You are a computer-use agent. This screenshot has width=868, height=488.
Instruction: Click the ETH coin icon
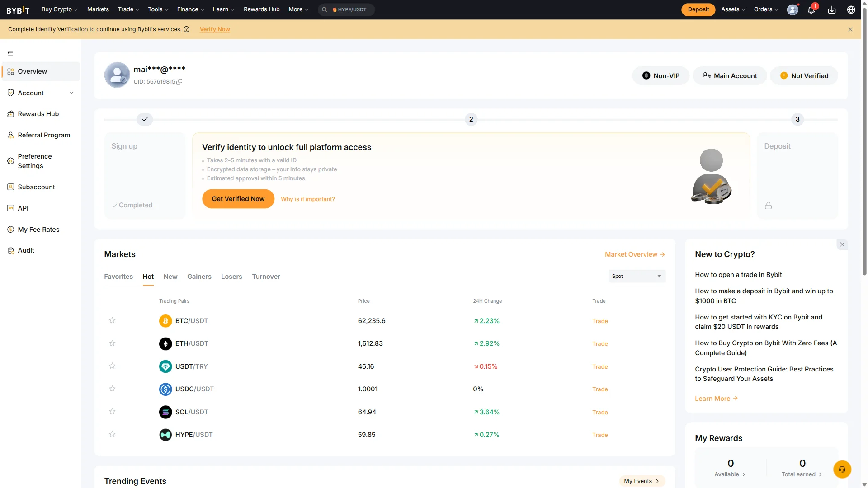165,343
